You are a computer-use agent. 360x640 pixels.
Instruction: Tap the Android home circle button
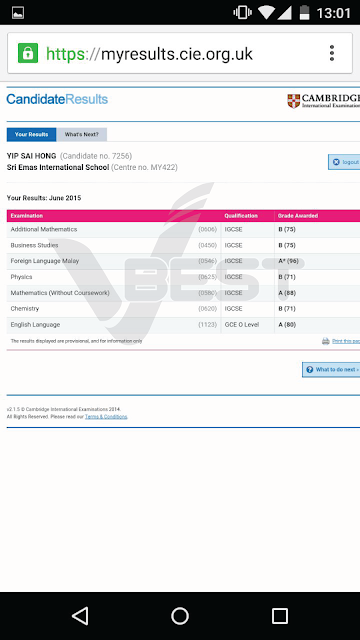pos(180,616)
